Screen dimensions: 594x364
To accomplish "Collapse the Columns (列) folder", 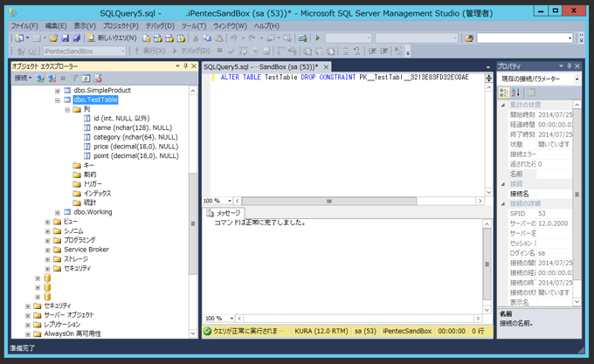I will click(x=67, y=110).
